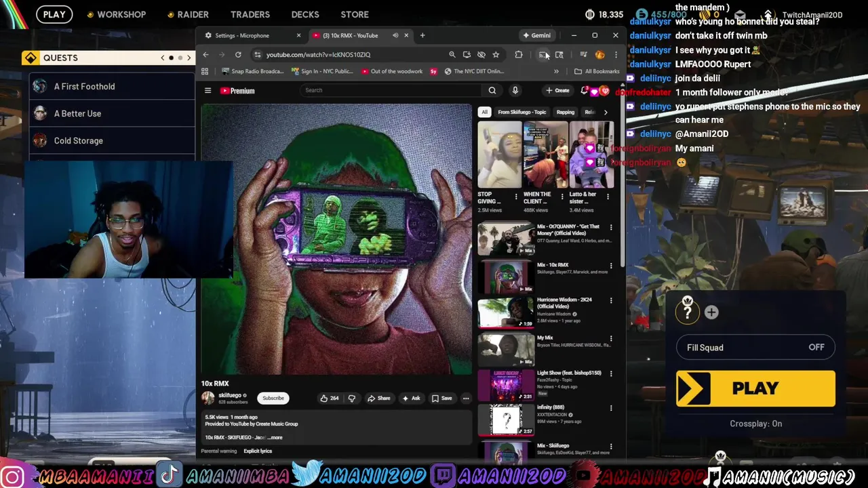868x488 pixels.
Task: Open the TRADERS menu
Action: [250, 14]
